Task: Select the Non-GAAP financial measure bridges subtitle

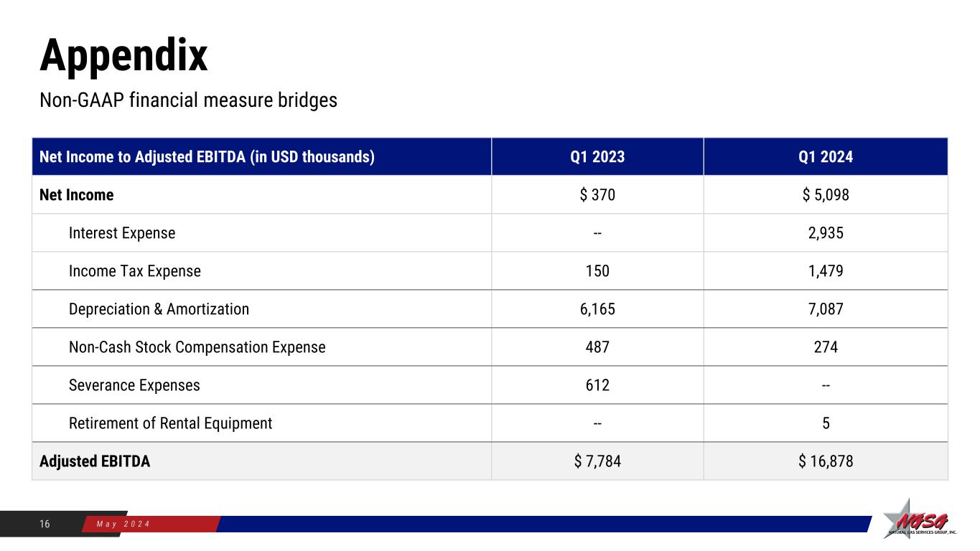Action: coord(188,100)
